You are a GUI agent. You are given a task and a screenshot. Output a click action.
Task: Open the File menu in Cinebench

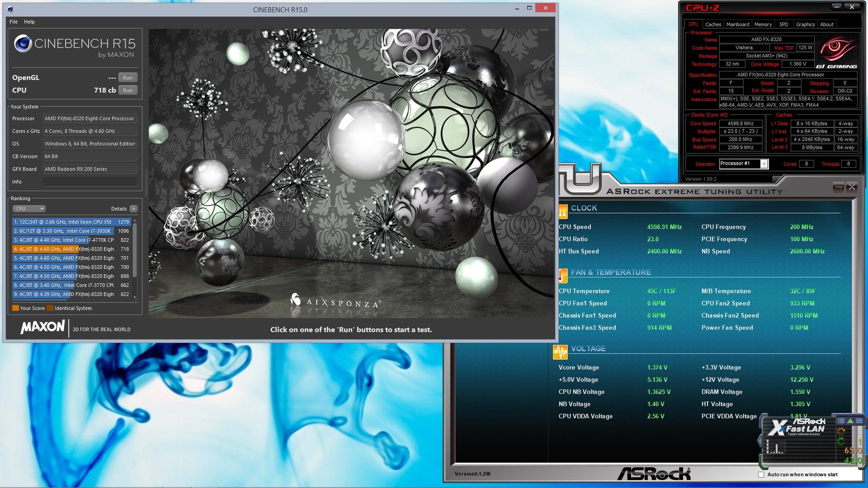(x=14, y=22)
